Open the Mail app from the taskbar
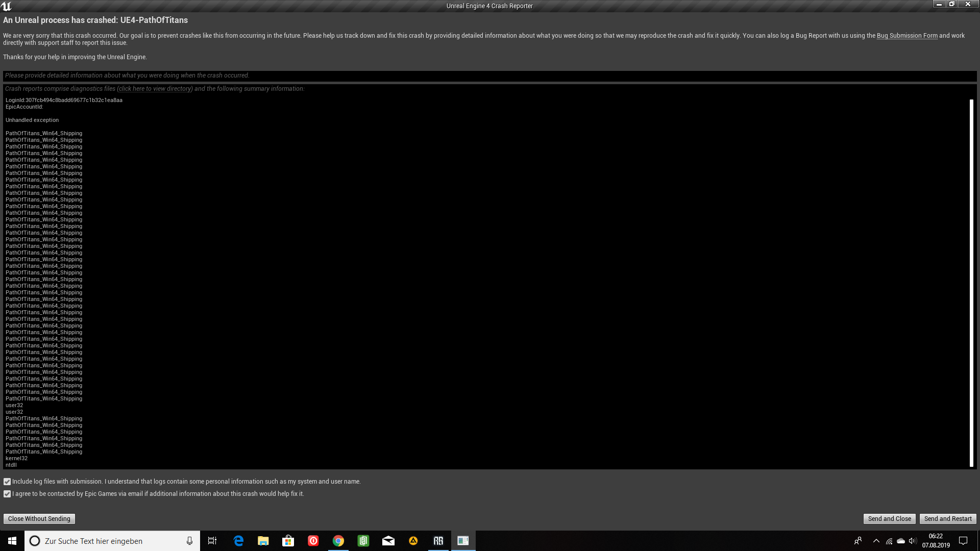The width and height of the screenshot is (980, 551). tap(388, 541)
